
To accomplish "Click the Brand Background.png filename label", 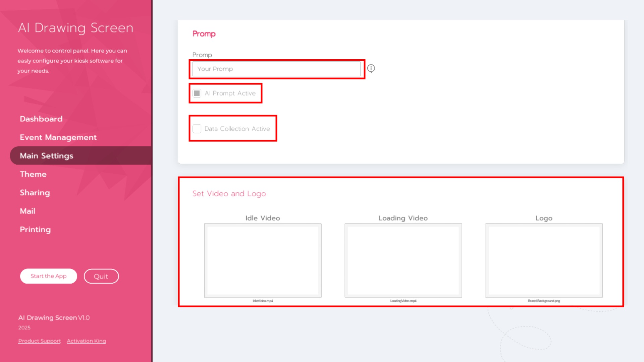I will coord(544,301).
